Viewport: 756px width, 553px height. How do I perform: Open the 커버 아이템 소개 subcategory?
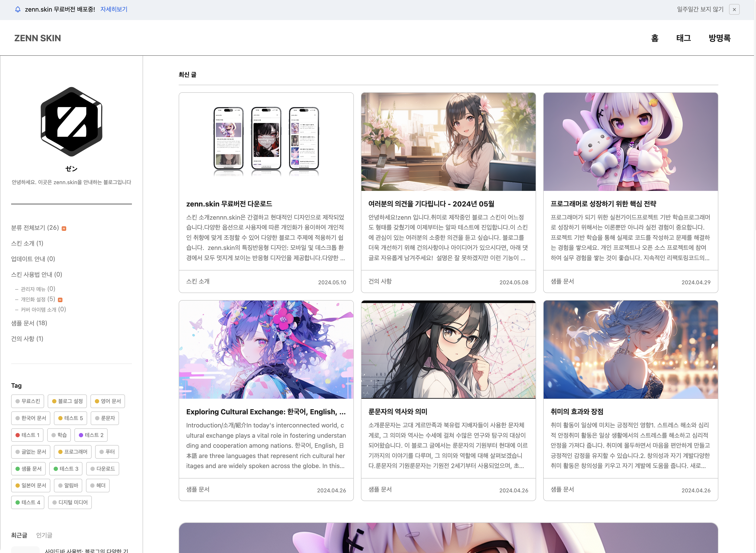(43, 310)
